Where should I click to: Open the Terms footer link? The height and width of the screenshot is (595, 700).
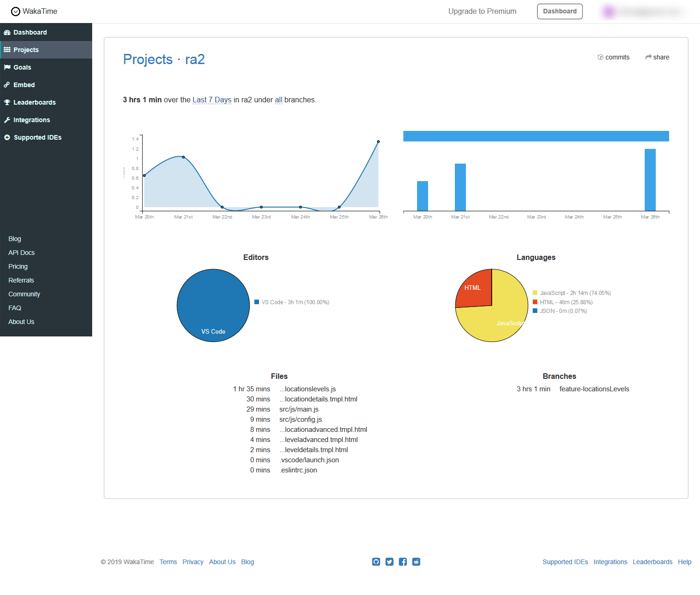[168, 562]
